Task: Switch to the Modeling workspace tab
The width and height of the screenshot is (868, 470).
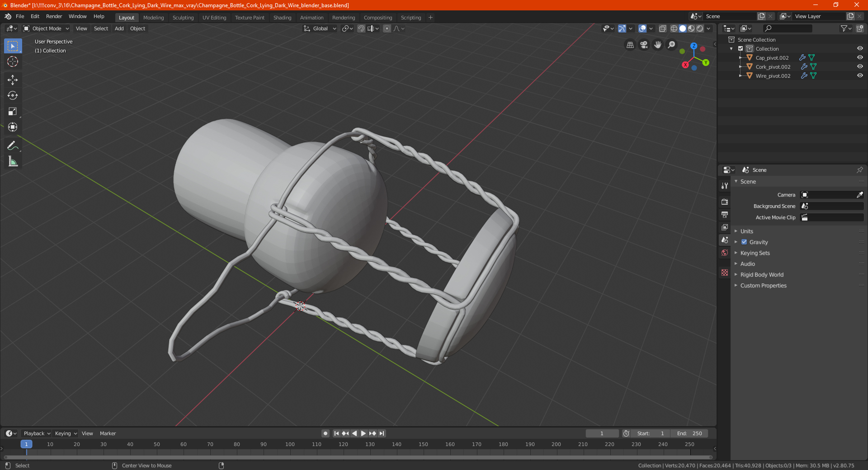Action: point(153,18)
